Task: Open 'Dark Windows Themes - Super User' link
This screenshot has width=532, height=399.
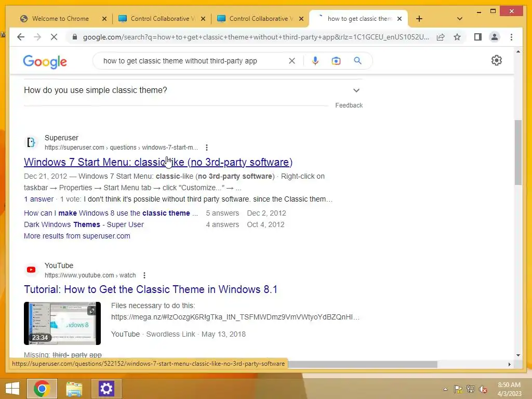Action: [x=84, y=224]
